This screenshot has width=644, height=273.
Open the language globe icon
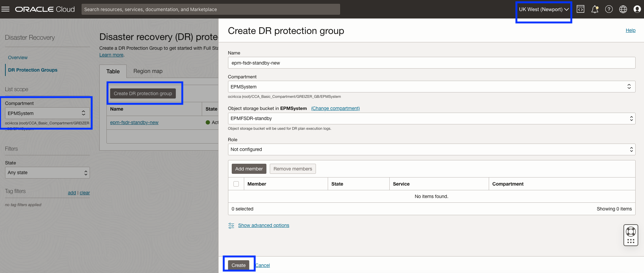[x=623, y=9]
